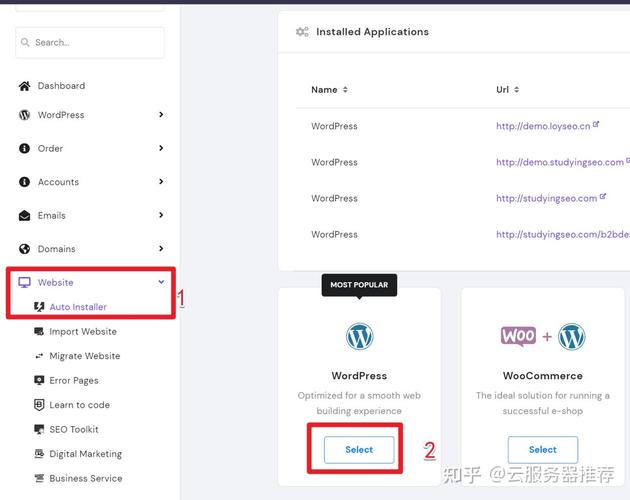Open the Auto Installer menu item
The image size is (630, 500).
[78, 307]
